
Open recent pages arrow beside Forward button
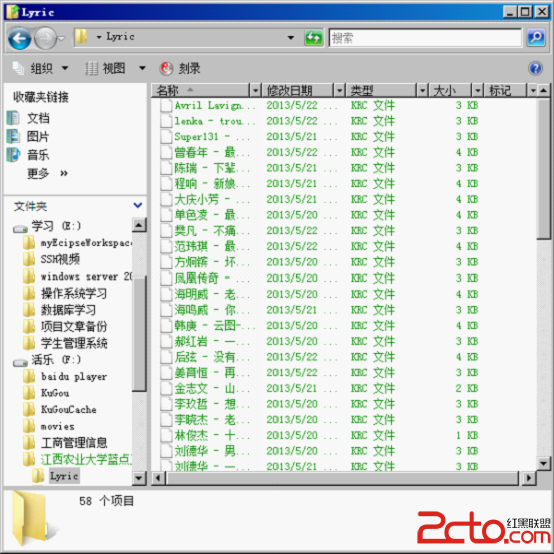pos(61,38)
